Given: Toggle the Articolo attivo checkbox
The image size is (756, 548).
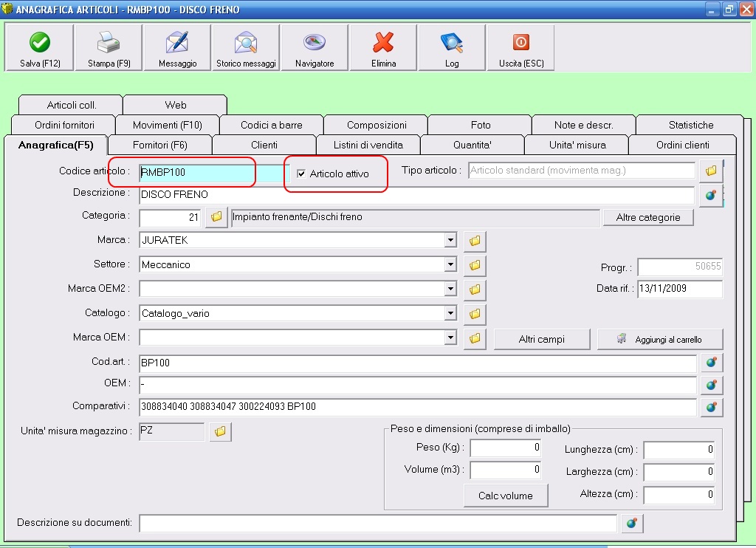Looking at the screenshot, I should (x=301, y=174).
